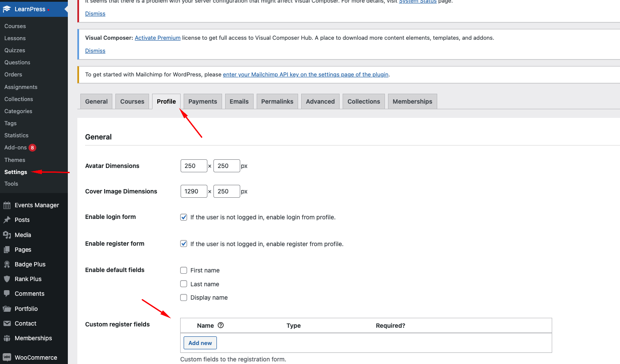Screen dimensions: 620x364
Task: Click the Pages icon in sidebar
Action: [7, 250]
